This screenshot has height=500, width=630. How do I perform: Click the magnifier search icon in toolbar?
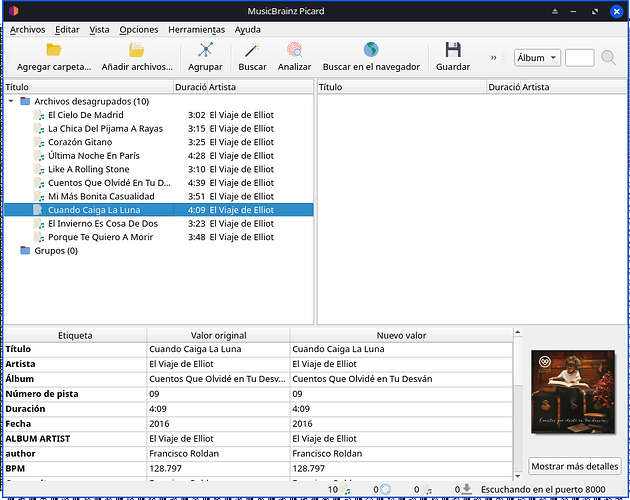click(608, 58)
